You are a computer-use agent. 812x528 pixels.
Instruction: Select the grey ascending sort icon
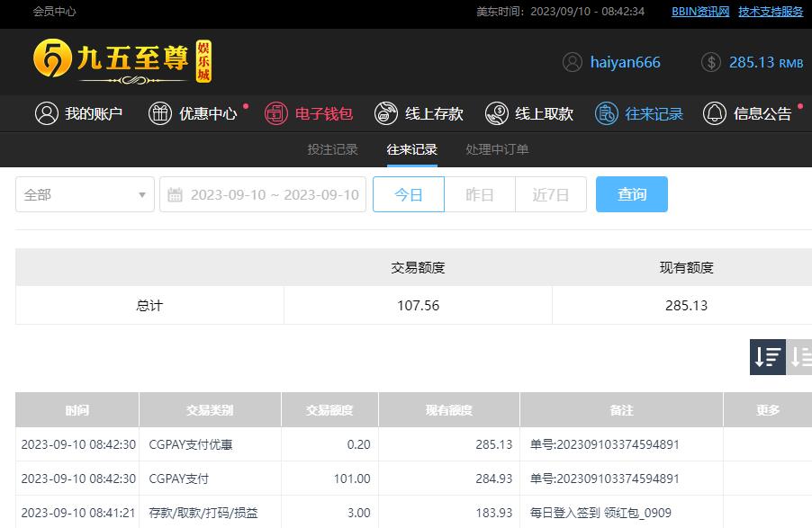tap(799, 357)
